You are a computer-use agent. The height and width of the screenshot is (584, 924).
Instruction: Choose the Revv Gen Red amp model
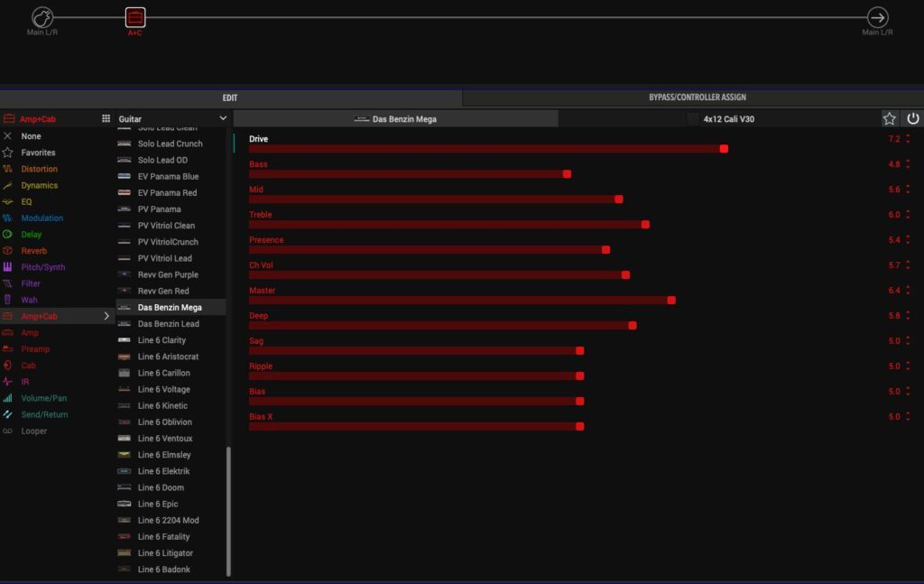[163, 291]
